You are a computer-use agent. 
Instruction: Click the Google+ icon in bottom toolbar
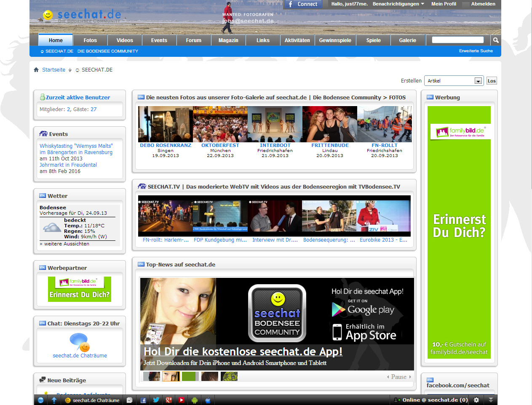point(169,400)
